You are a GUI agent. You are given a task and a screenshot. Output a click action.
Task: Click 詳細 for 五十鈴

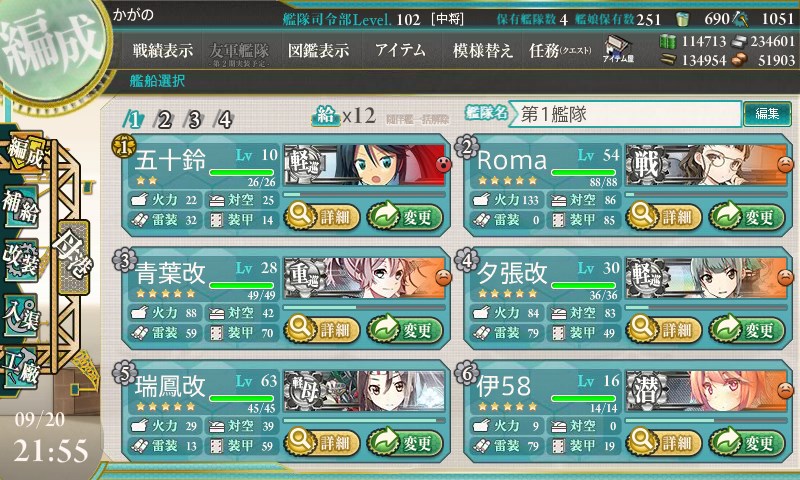tap(321, 217)
